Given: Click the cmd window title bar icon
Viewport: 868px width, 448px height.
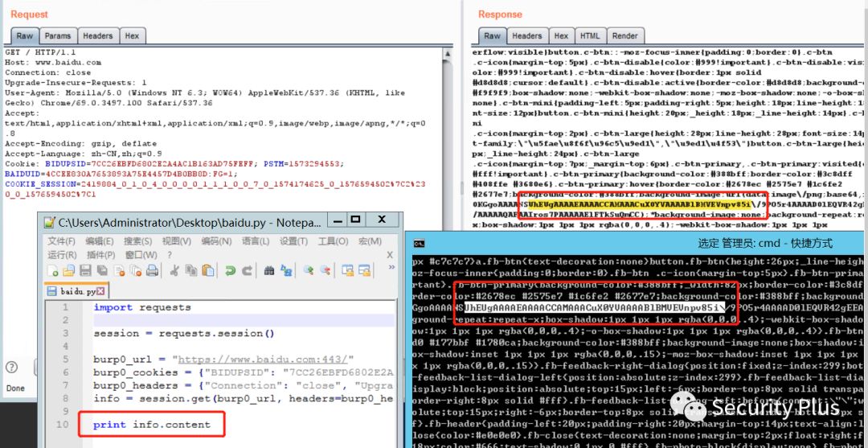Looking at the screenshot, I should click(x=420, y=243).
